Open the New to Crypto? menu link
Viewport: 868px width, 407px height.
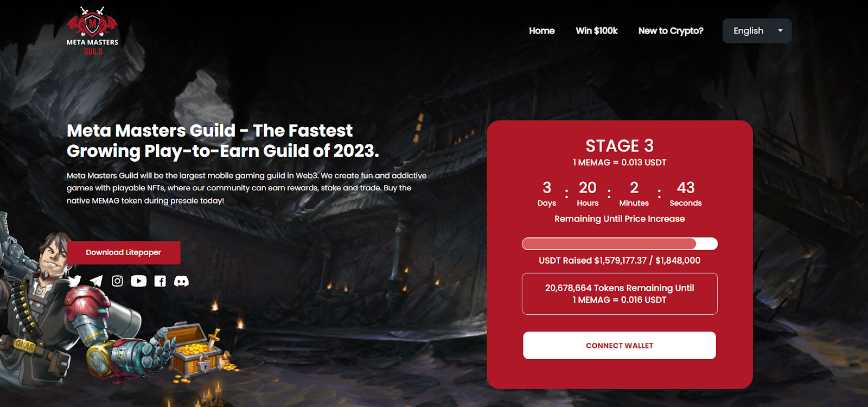tap(671, 31)
